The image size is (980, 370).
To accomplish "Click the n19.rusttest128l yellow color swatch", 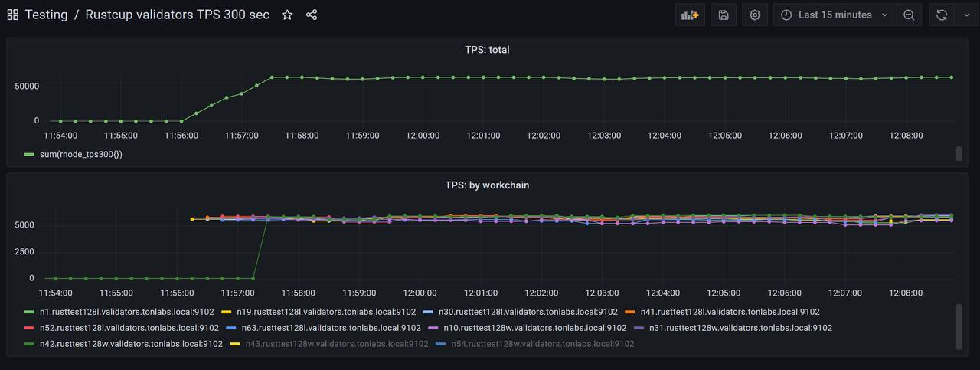I will coord(227,312).
